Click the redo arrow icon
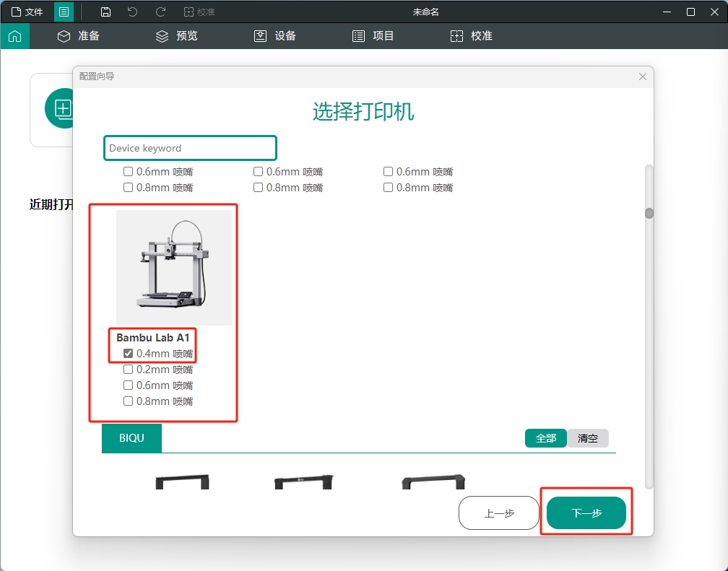 point(160,12)
